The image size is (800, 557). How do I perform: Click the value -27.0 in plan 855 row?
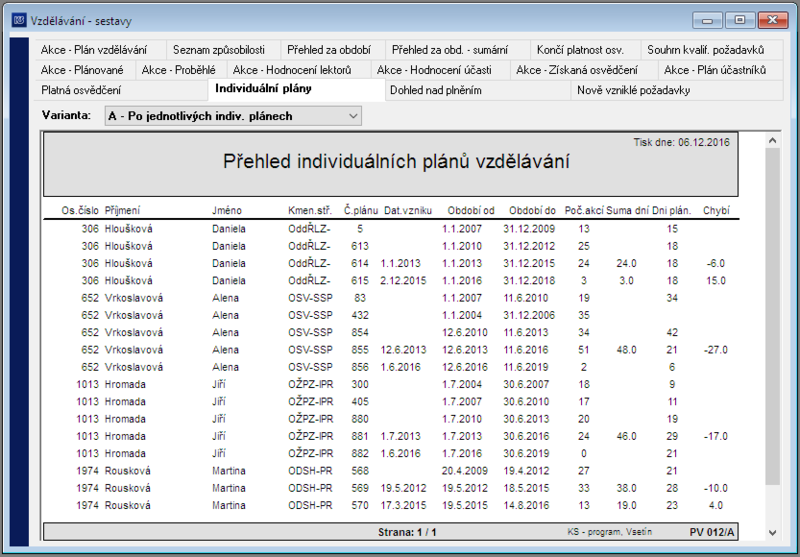(x=715, y=350)
